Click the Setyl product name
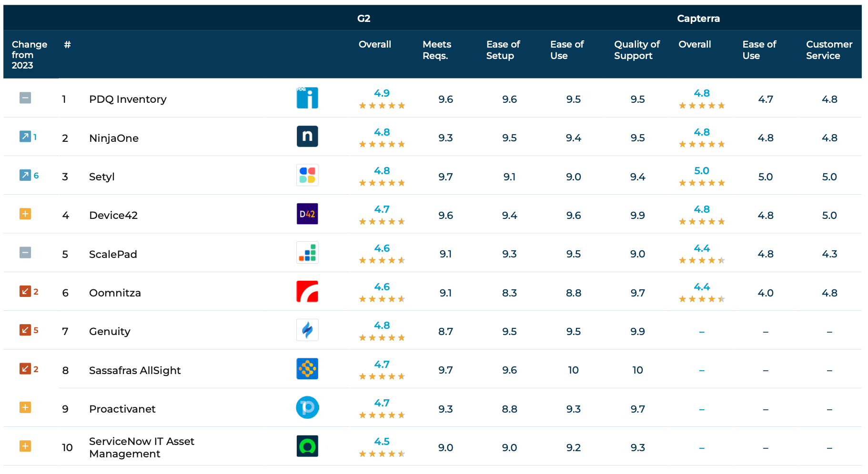Viewport: 868px width, 474px height. [102, 177]
